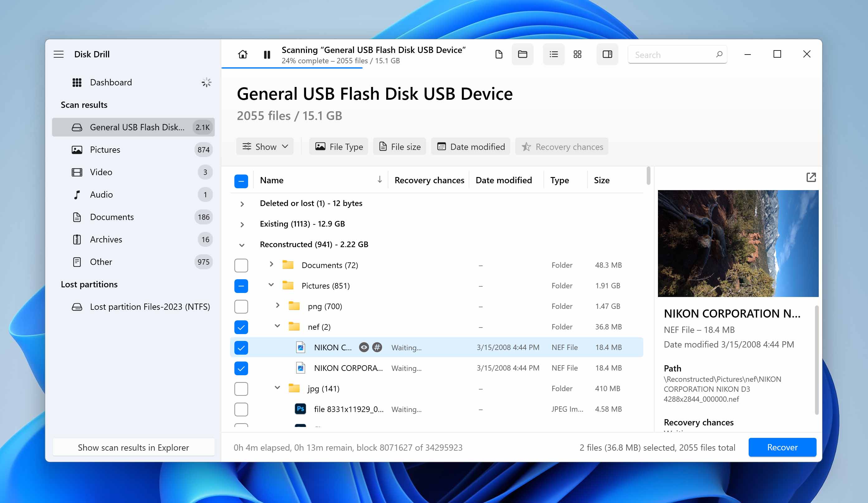Collapse the Pictures (851) folder
The image size is (868, 503).
tap(271, 285)
